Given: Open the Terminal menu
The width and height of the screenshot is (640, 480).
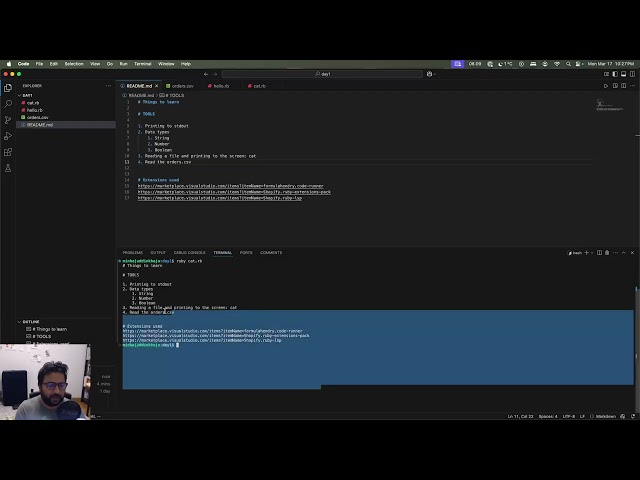Looking at the screenshot, I should coord(143,64).
